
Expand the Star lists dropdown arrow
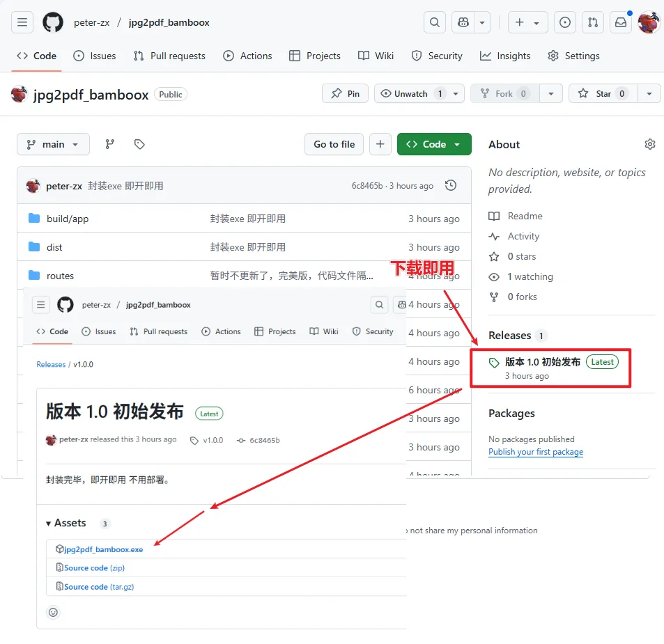point(649,93)
